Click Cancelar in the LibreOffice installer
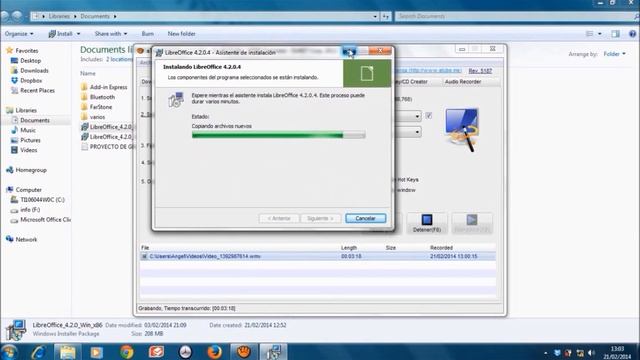Screen dimensions: 640x360 pyautogui.click(x=365, y=218)
